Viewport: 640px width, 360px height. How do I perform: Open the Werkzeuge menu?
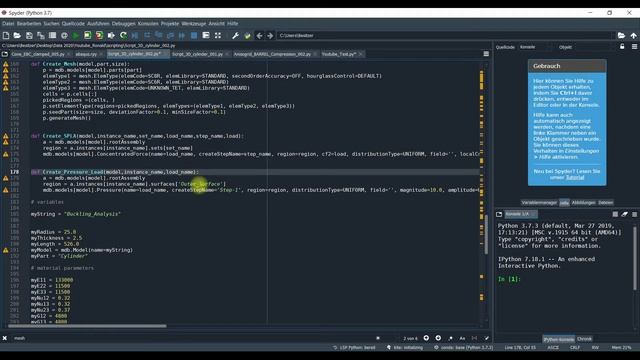pyautogui.click(x=193, y=24)
